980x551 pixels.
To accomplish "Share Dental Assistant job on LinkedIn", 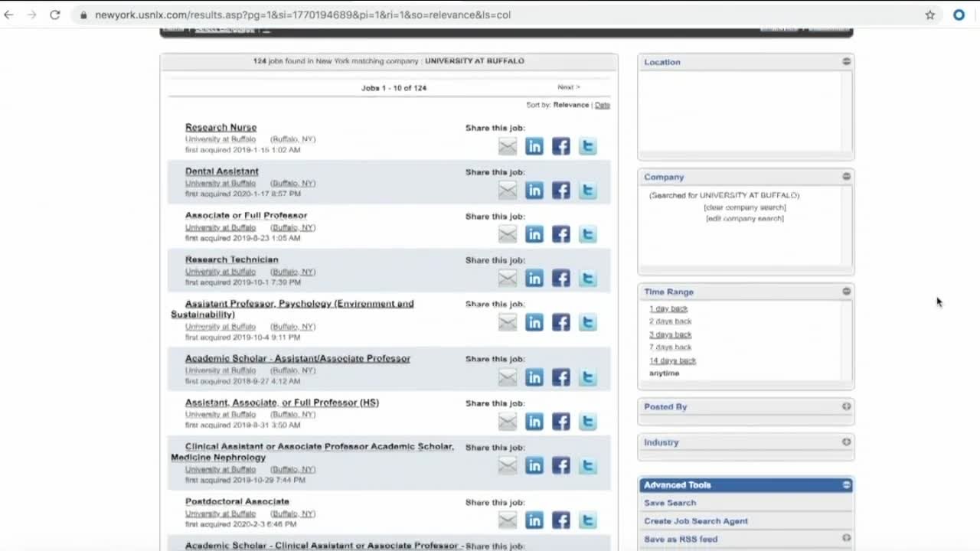I will (534, 191).
